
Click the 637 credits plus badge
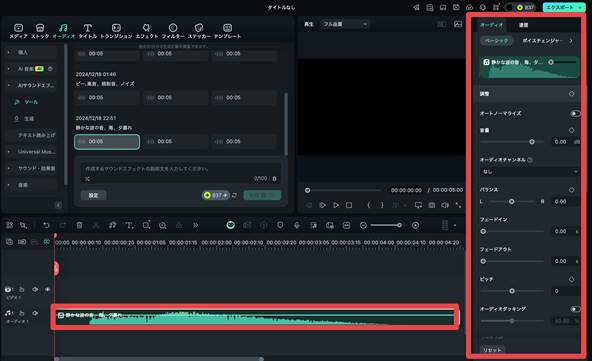[216, 195]
